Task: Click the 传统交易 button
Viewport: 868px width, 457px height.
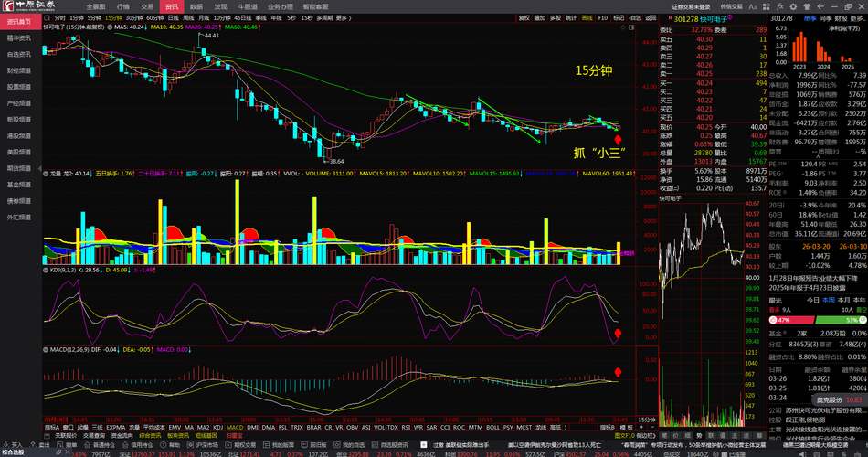Action: point(731,6)
